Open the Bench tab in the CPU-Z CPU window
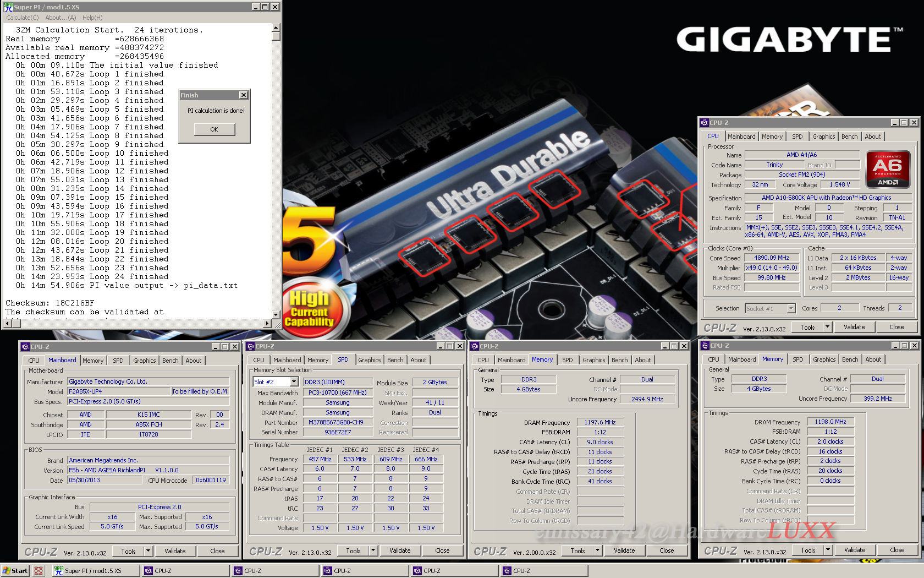The height and width of the screenshot is (578, 924). (849, 137)
